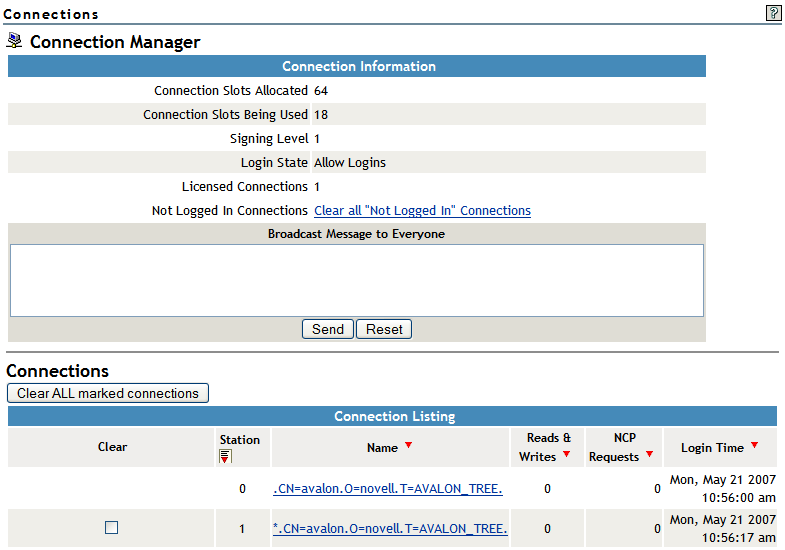Sort by Name red arrow
The width and height of the screenshot is (785, 550).
click(x=409, y=445)
